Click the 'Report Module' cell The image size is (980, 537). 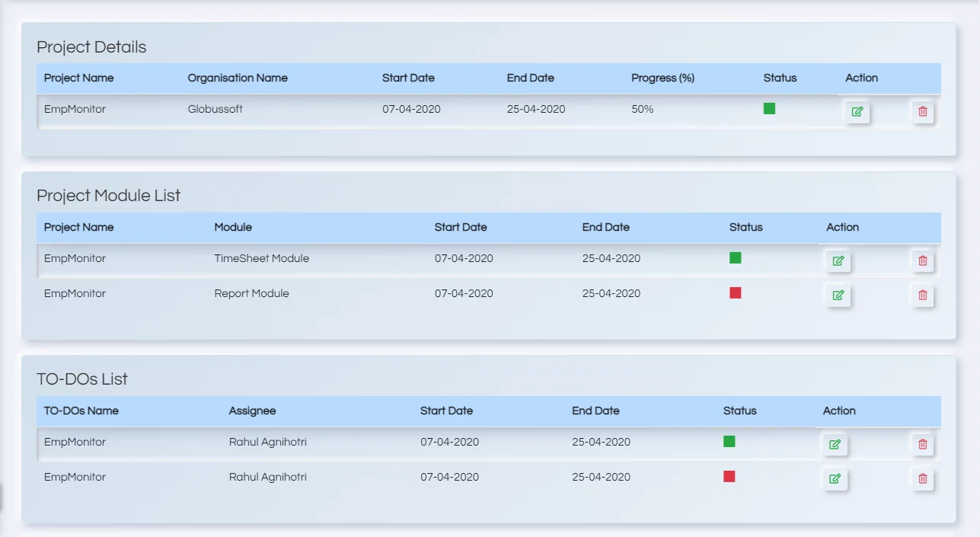[x=252, y=293]
